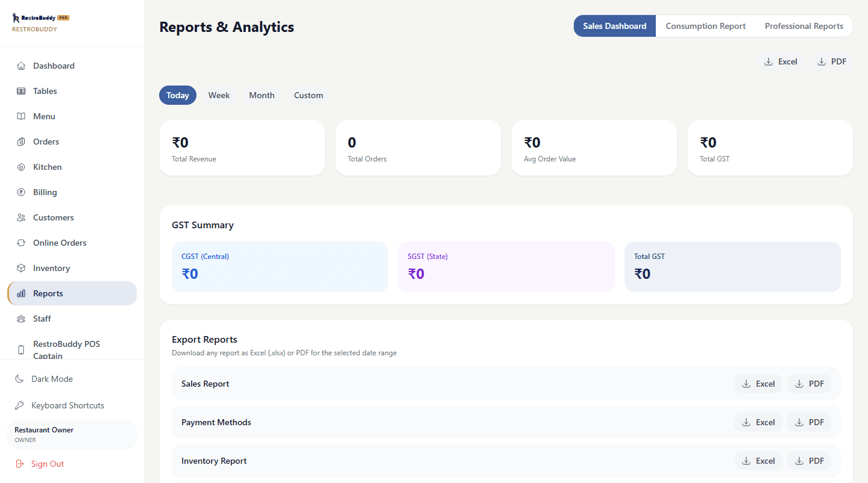The image size is (868, 483).
Task: Click the Staff group icon in sidebar
Action: coord(21,319)
